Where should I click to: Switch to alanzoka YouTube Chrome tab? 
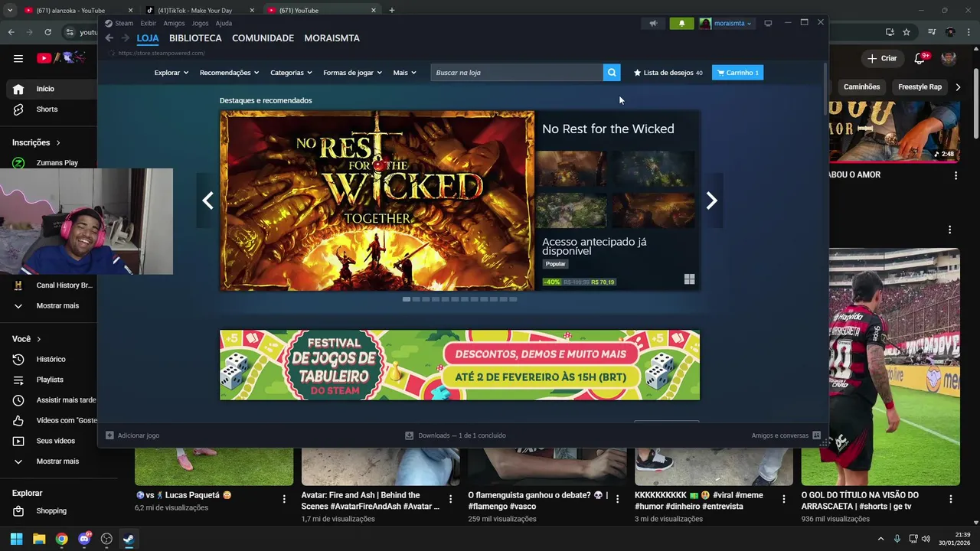pyautogui.click(x=77, y=10)
